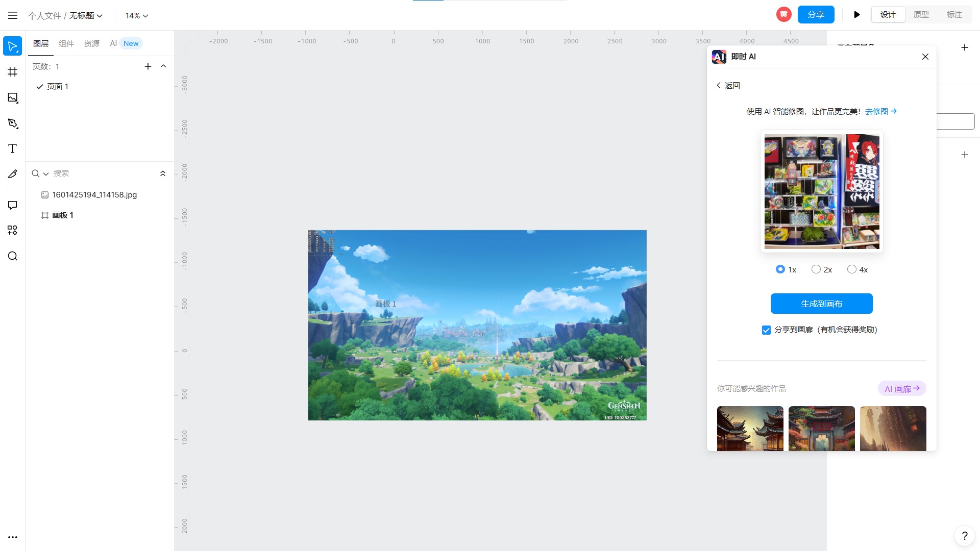Collapse the pages list chevron
Screen dimensions: 980x551
[x=163, y=66]
